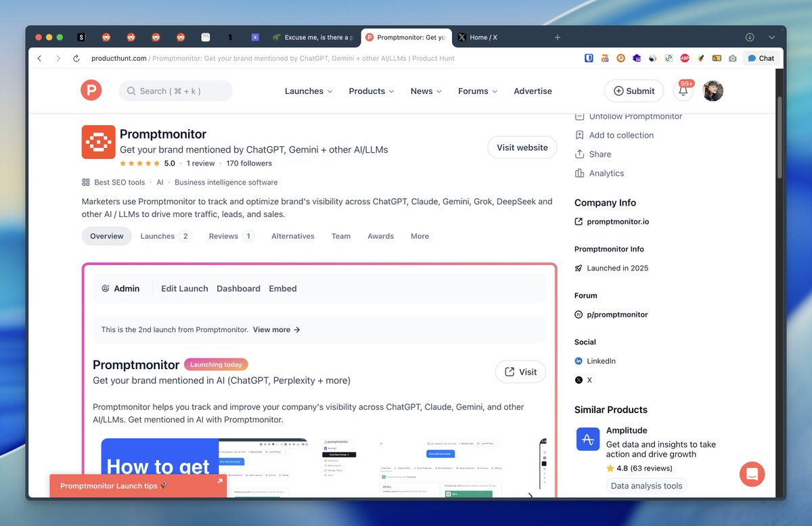The width and height of the screenshot is (812, 526).
Task: Click the camera screenshot extension icon
Action: coord(733,58)
